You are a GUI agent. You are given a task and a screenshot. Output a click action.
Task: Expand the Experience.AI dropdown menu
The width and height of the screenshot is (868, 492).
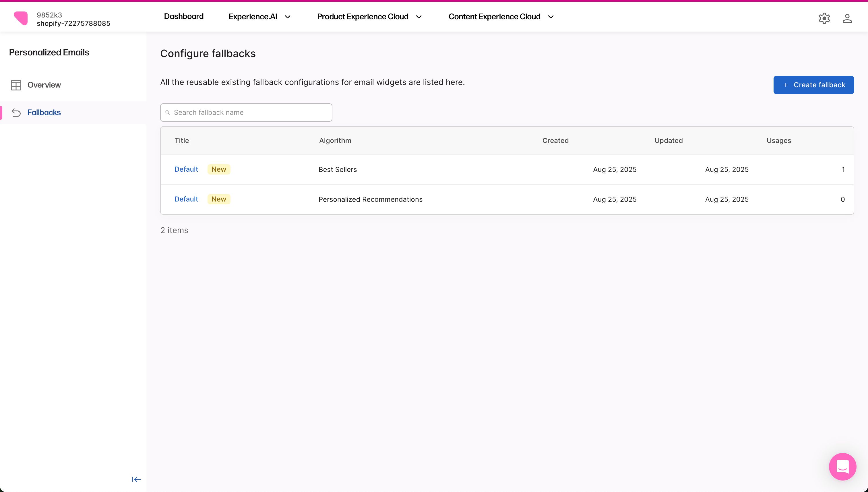tap(259, 17)
